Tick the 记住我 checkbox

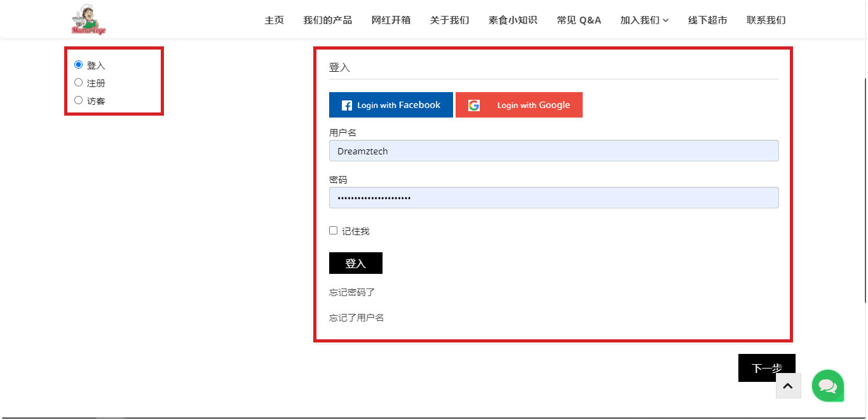tap(333, 231)
